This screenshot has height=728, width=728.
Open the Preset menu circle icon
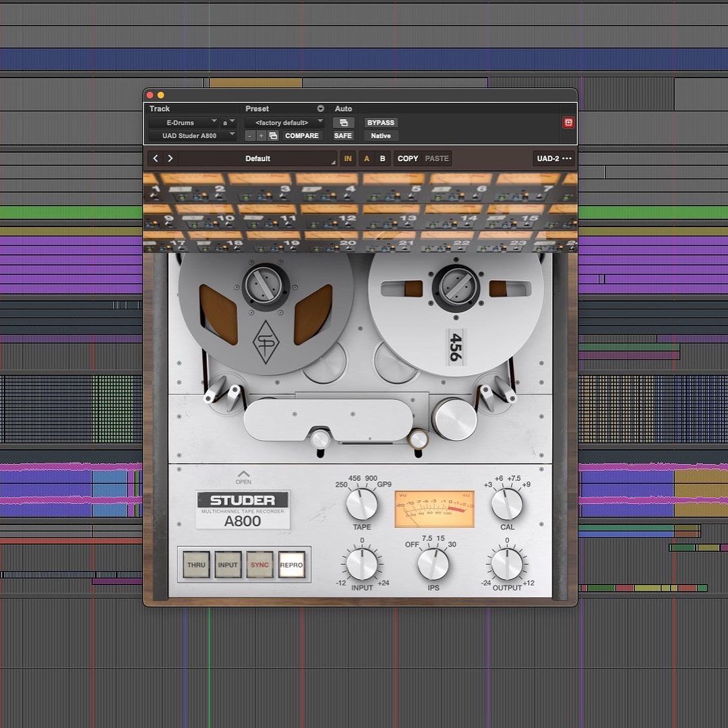click(x=320, y=109)
